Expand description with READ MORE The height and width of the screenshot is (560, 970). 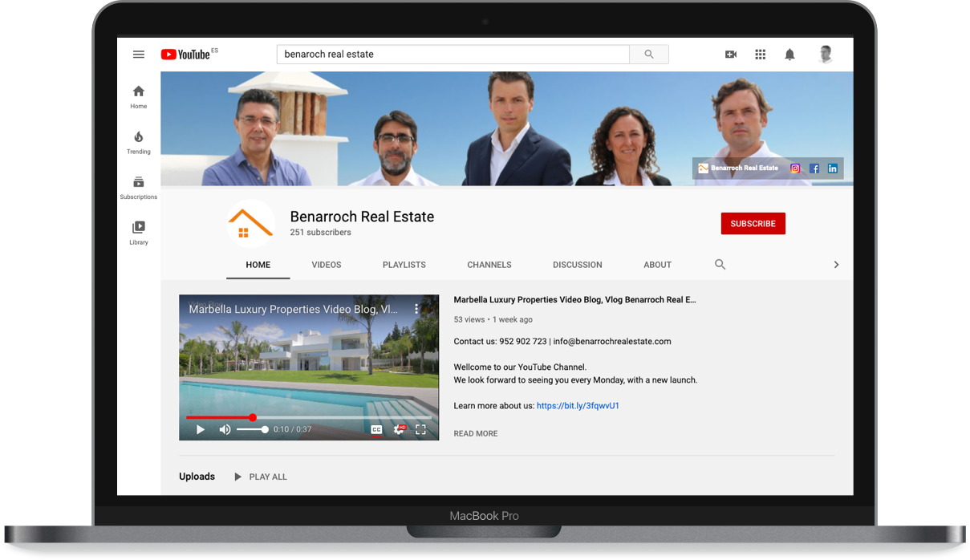tap(476, 433)
